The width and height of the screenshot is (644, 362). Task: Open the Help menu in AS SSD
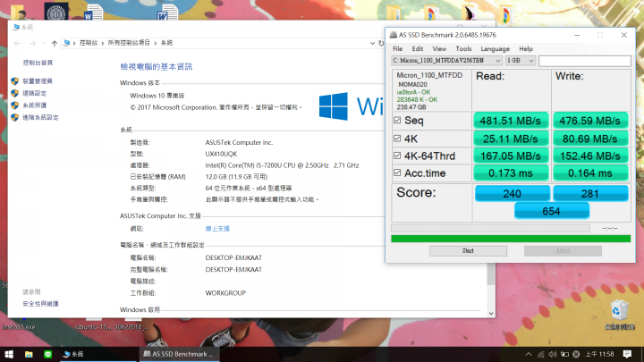tap(526, 49)
